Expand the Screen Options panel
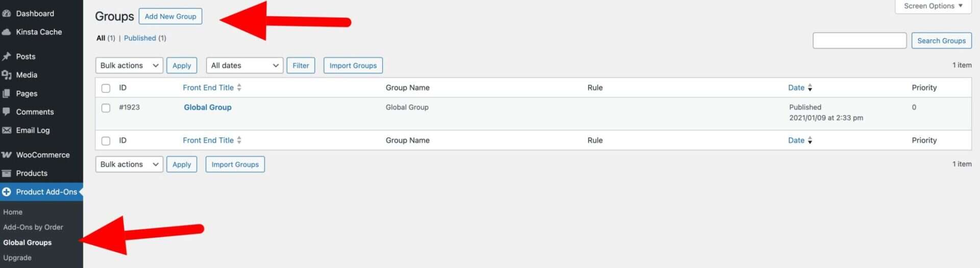 [x=933, y=6]
